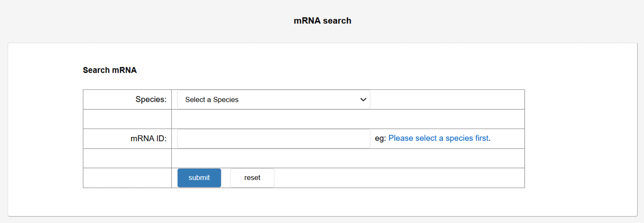Viewport: 644px width, 223px height.
Task: Click the "Select a Species" placeholder text
Action: (212, 100)
